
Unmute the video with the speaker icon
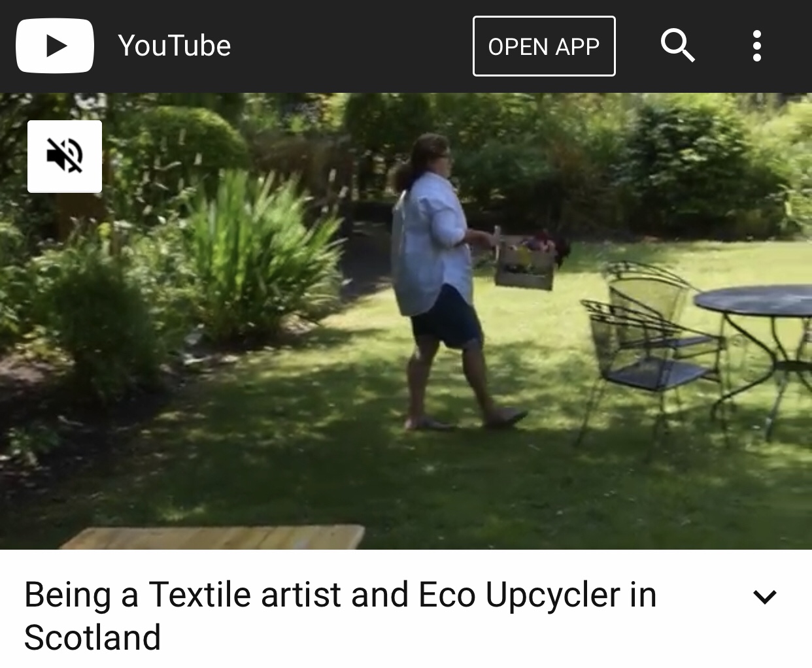pos(65,156)
